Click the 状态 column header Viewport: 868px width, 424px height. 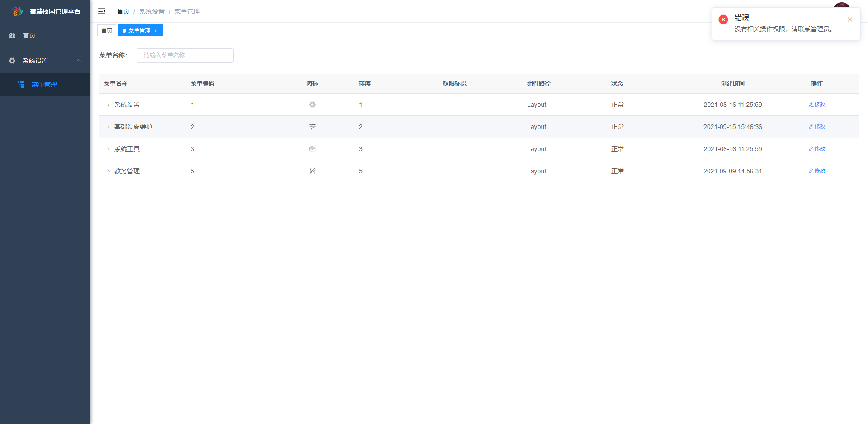pyautogui.click(x=617, y=83)
